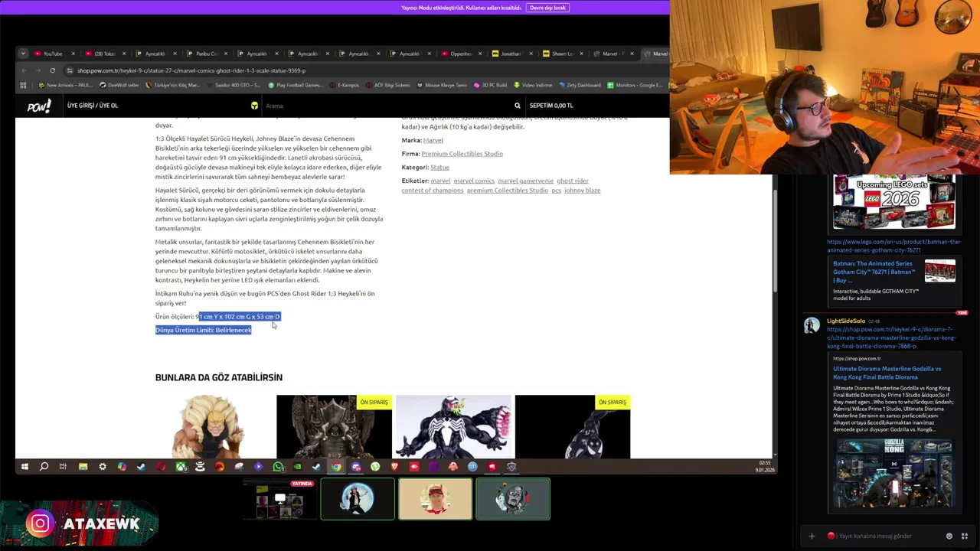The image size is (980, 551).
Task: Go back in the browser
Action: pos(24,70)
